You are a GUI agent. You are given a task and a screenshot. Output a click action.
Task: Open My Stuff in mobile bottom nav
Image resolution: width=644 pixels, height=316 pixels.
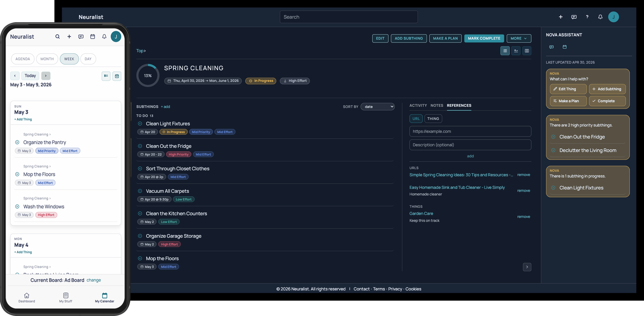(66, 297)
